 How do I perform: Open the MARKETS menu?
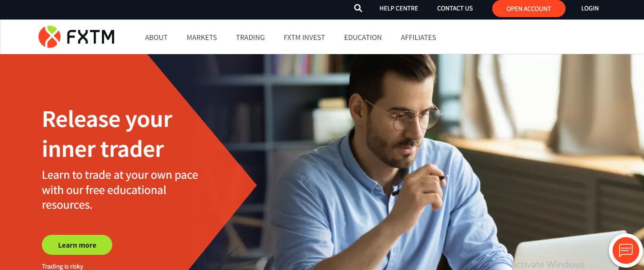pos(202,38)
